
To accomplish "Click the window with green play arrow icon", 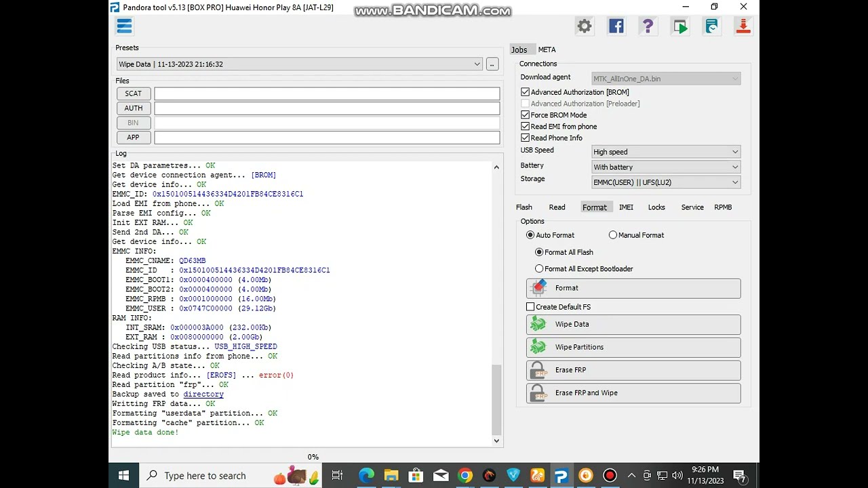I will coord(679,26).
